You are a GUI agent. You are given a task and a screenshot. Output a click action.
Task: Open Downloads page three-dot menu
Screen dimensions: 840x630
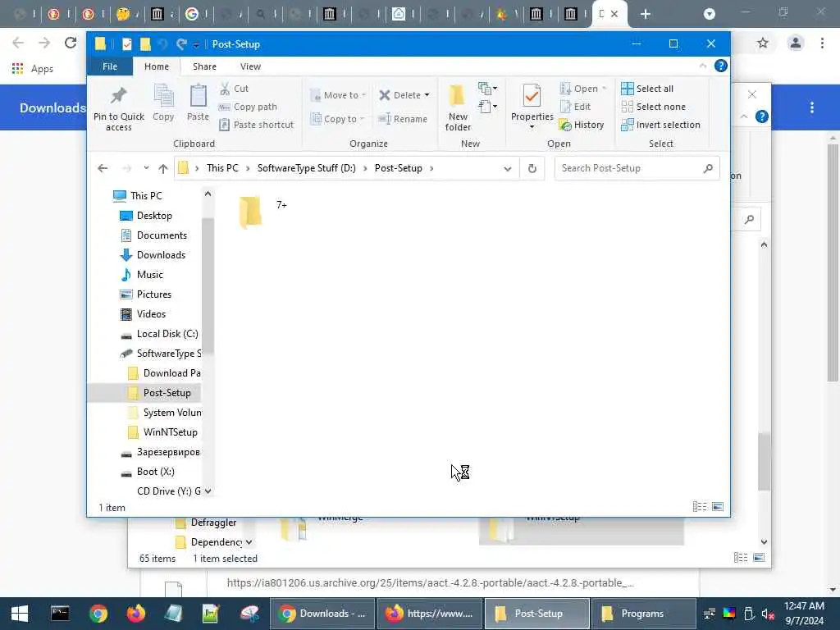[x=812, y=107]
